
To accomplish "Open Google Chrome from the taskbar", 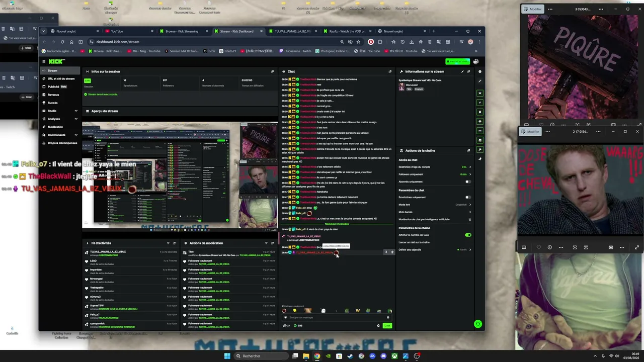I will (317, 356).
